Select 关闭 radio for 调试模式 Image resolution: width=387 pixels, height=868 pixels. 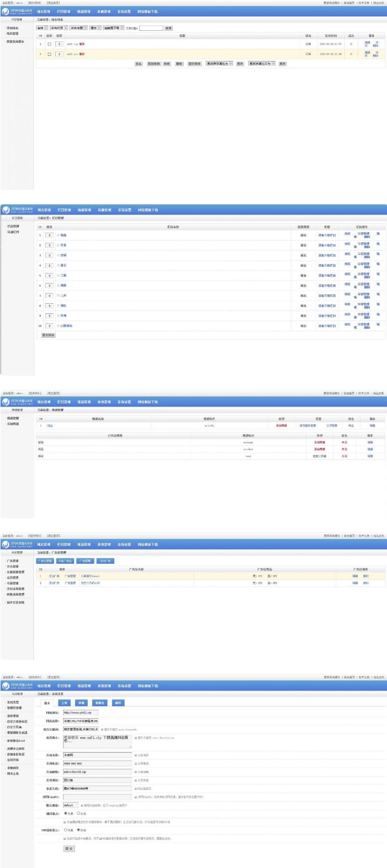click(x=78, y=813)
